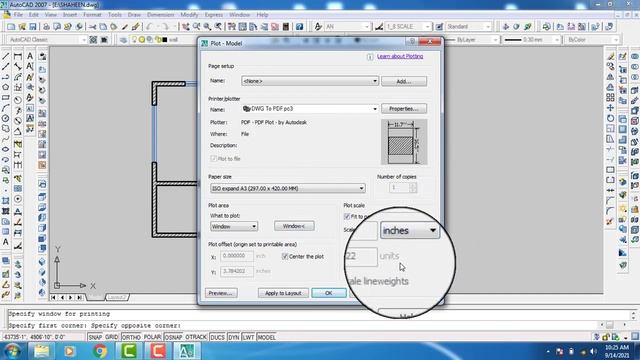This screenshot has height=360, width=640.
Task: Click the Save diskette toolbar icon
Action: tap(33, 27)
